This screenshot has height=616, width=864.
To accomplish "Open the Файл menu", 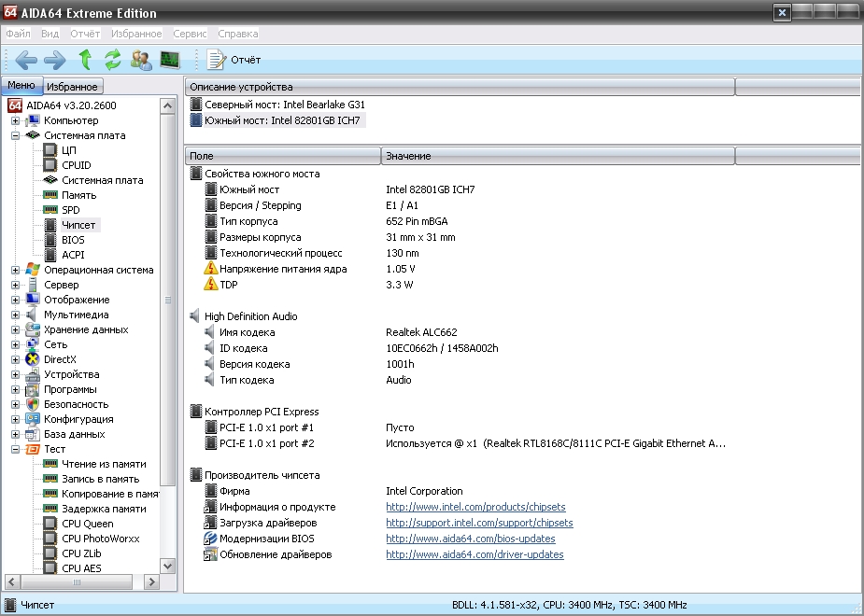I will 18,34.
